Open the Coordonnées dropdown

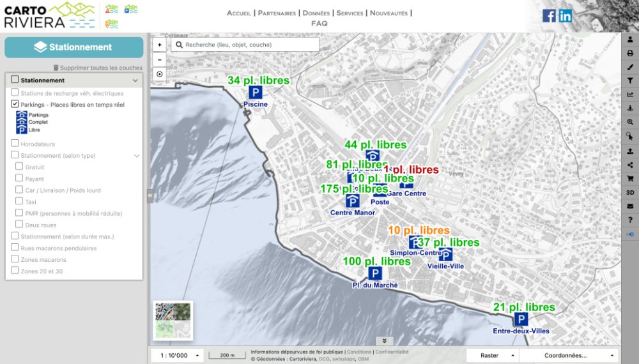coord(569,355)
